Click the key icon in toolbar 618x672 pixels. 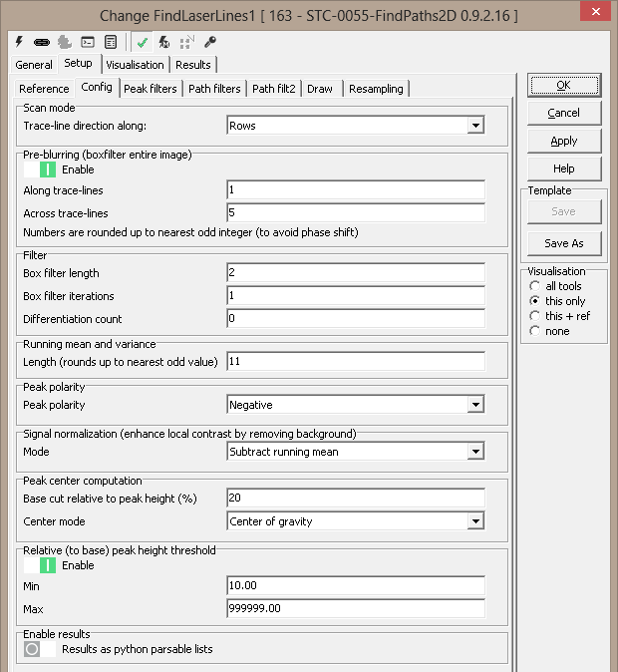[210, 43]
